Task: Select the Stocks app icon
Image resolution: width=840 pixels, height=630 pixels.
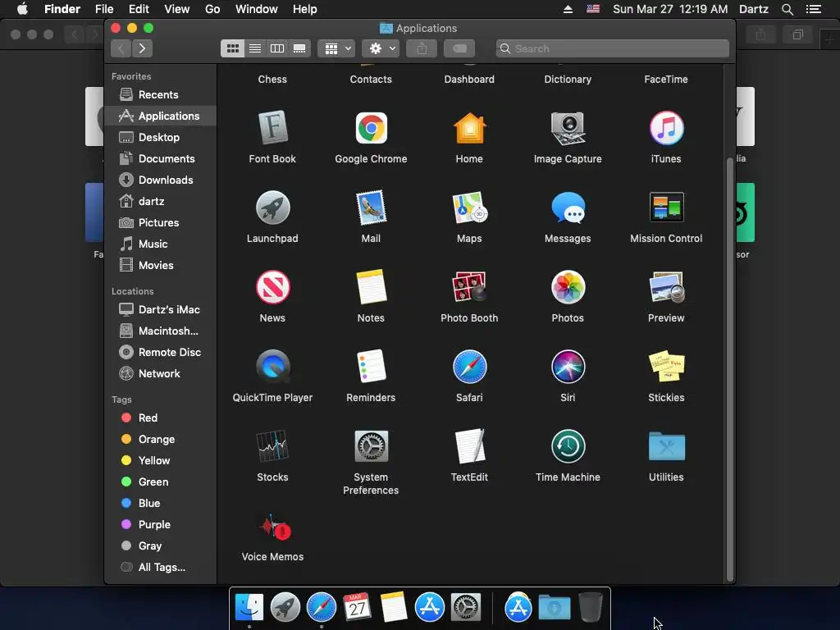Action: (272, 446)
